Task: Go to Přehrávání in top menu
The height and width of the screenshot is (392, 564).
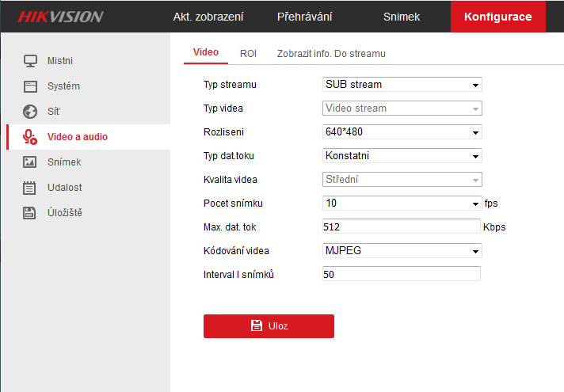Action: point(305,17)
